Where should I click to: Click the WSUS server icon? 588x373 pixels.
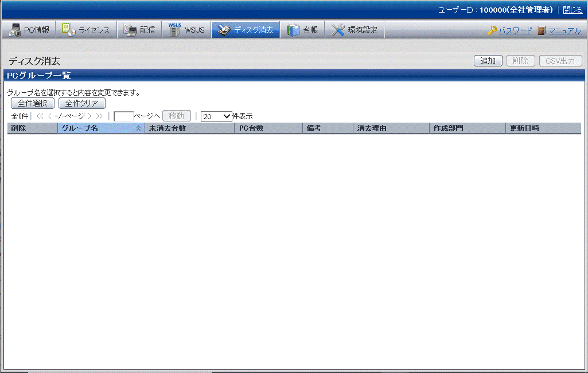click(x=174, y=30)
